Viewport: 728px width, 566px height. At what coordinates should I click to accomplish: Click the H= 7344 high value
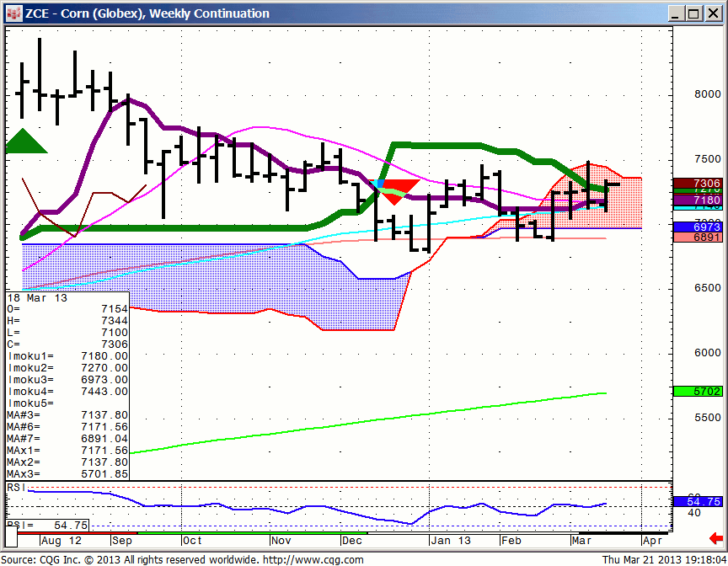[67, 321]
